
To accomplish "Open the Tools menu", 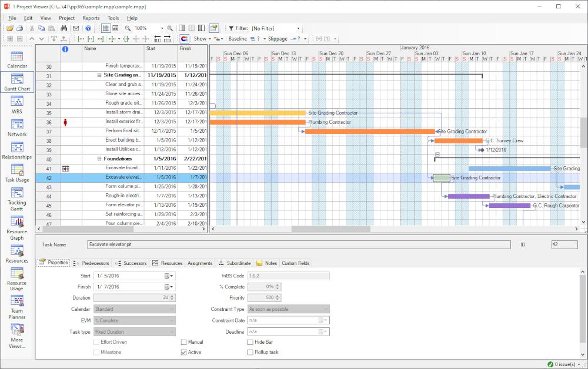I will (113, 18).
